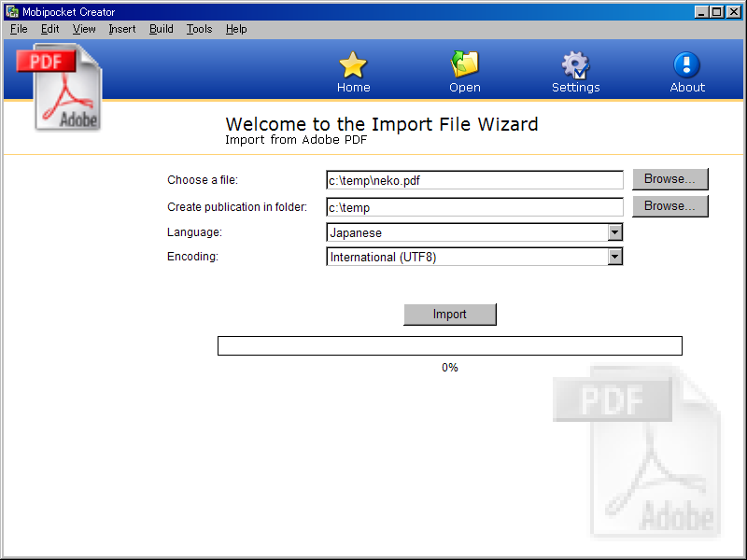Click the Home label in toolbar
This screenshot has height=560, width=747.
353,87
